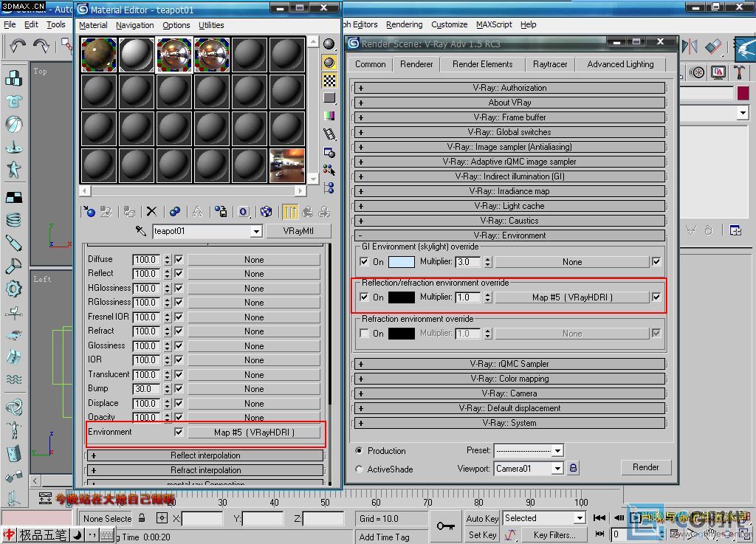
Task: Switch to the Raytracer tab
Action: tap(549, 64)
